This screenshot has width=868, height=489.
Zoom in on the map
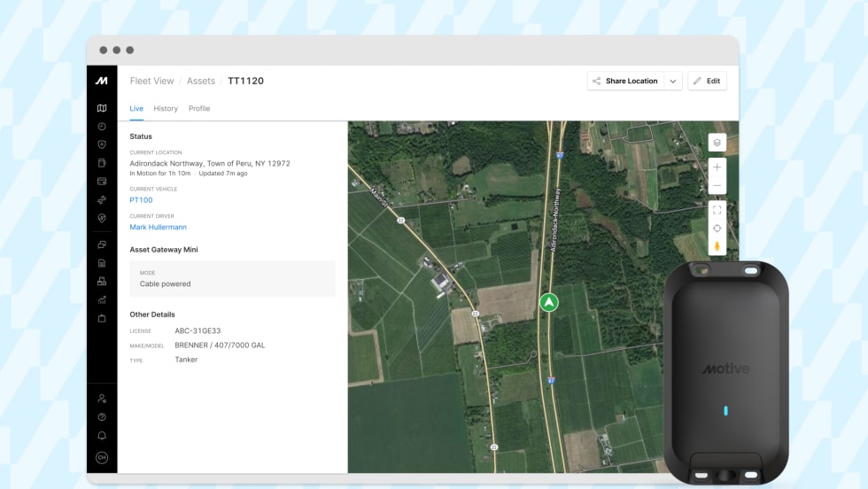717,167
